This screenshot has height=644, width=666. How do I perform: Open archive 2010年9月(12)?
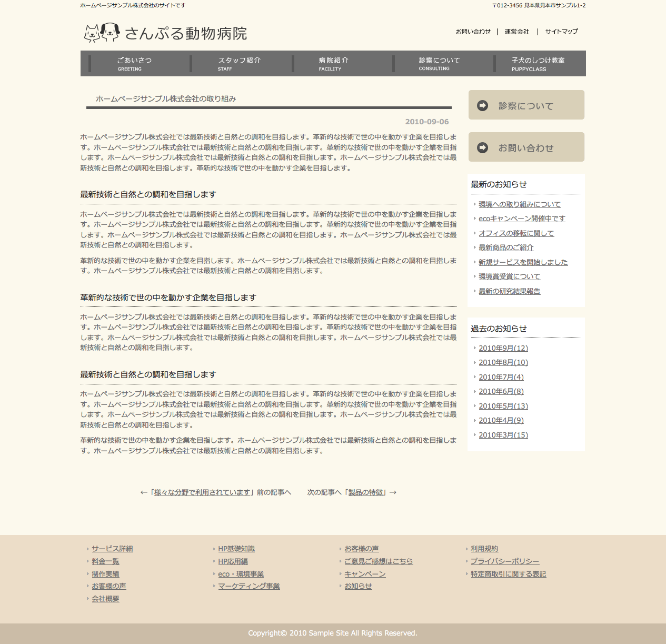click(x=503, y=348)
